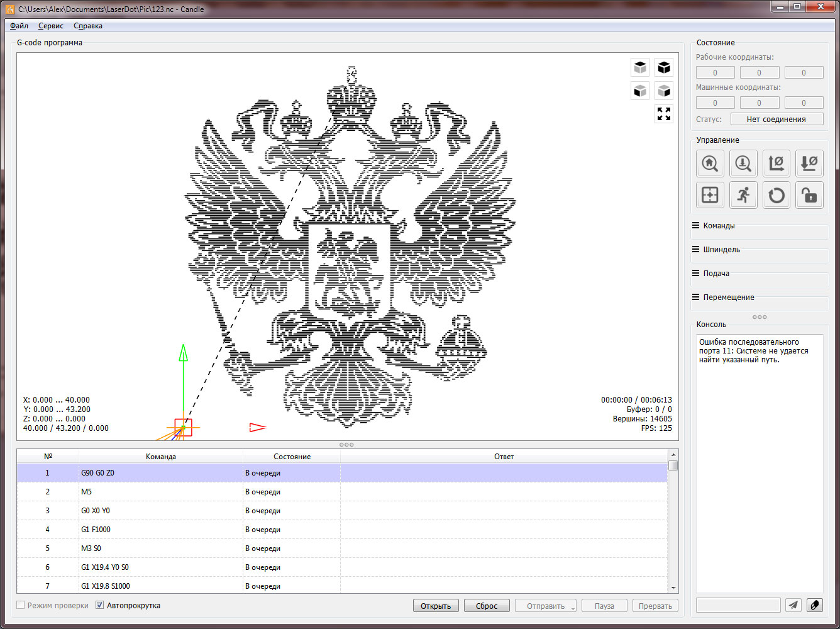The width and height of the screenshot is (840, 629).
Task: Click the table's vertical scrollbar thumb
Action: coord(673,465)
